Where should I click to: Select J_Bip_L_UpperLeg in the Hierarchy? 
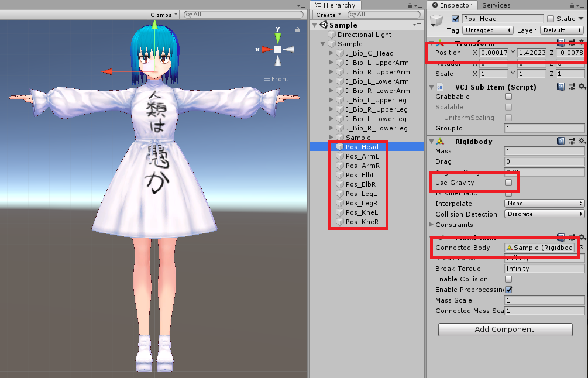376,100
